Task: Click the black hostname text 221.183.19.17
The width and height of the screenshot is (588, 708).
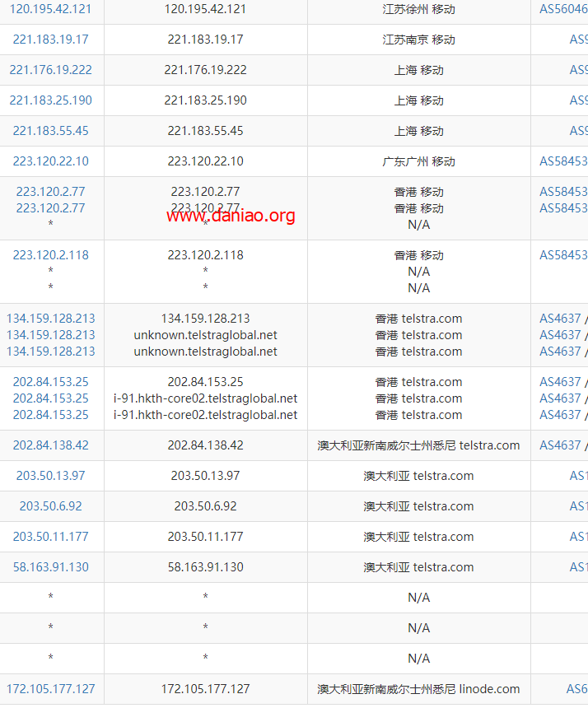Action: pyautogui.click(x=206, y=40)
